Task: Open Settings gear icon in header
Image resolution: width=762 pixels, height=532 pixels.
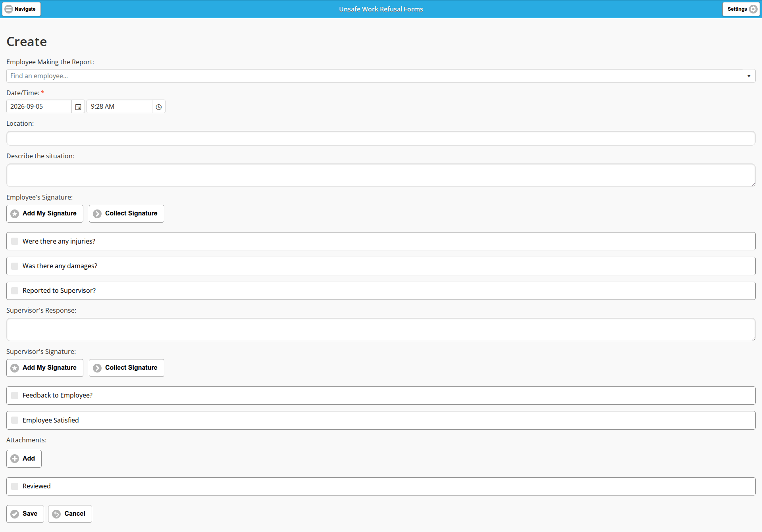Action: pos(753,9)
